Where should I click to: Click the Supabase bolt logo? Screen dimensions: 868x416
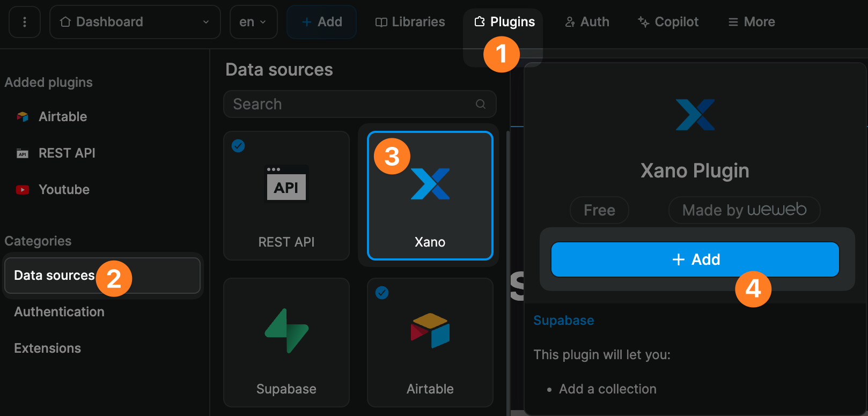(x=286, y=331)
